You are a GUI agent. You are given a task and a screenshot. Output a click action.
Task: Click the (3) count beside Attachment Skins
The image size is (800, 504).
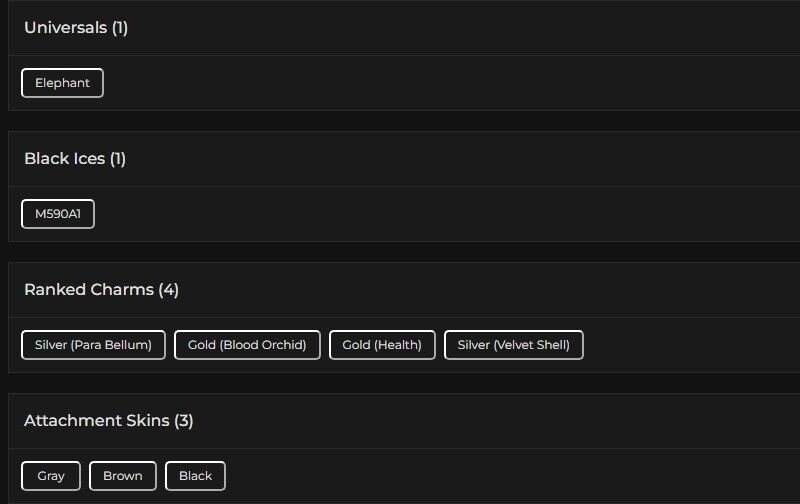184,421
